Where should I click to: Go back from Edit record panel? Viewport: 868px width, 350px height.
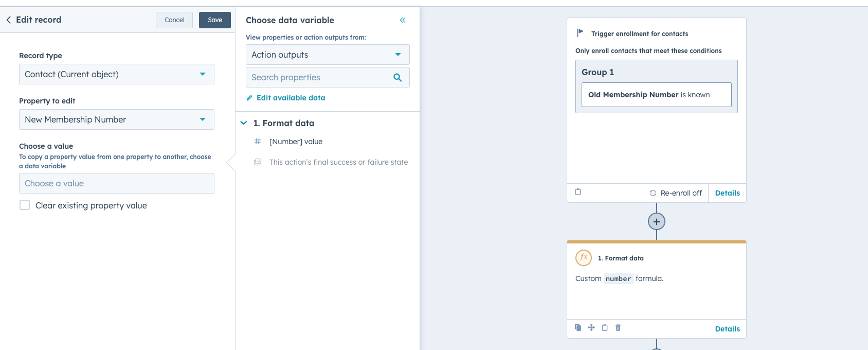9,20
